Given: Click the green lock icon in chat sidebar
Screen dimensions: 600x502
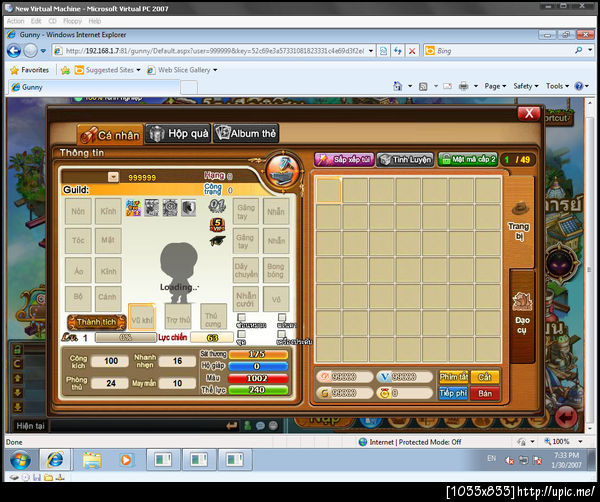Looking at the screenshot, I should pyautogui.click(x=17, y=349).
